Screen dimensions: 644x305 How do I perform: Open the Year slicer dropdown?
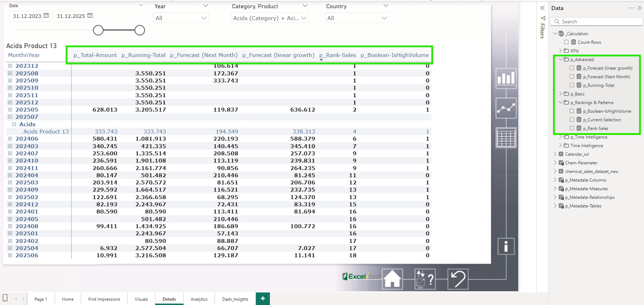(181, 18)
